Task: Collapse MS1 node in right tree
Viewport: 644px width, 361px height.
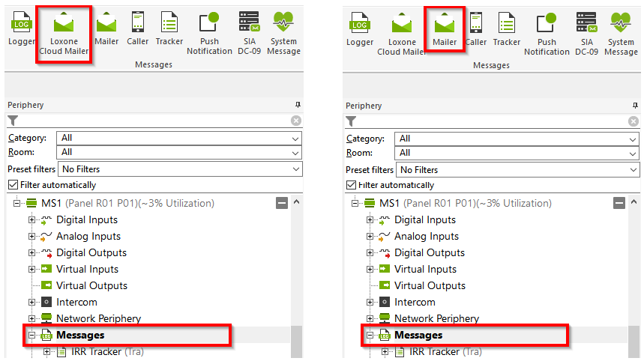Action: point(355,203)
